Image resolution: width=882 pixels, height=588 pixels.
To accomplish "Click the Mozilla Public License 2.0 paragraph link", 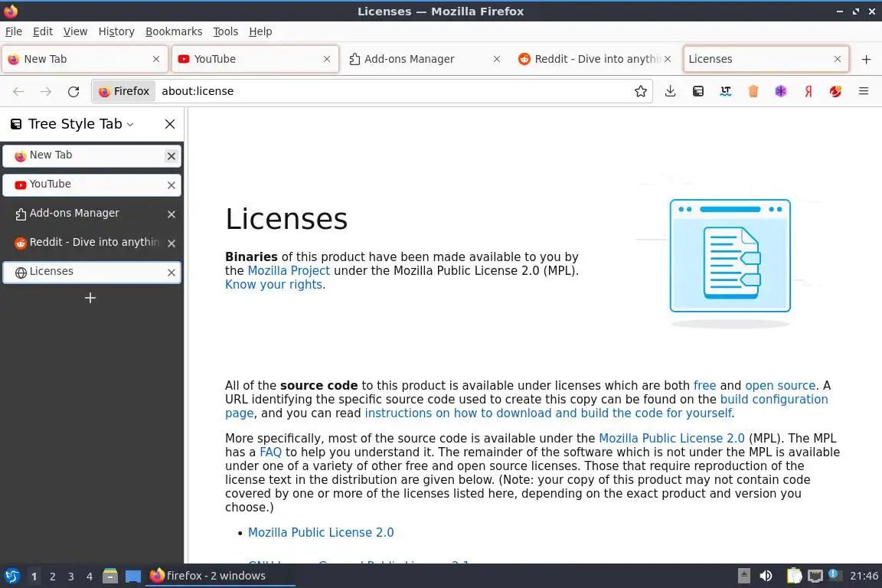I will pos(671,439).
